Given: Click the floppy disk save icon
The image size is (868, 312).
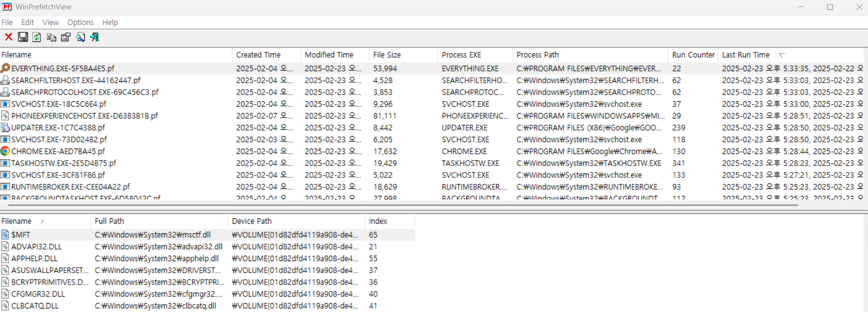Looking at the screenshot, I should tap(23, 37).
